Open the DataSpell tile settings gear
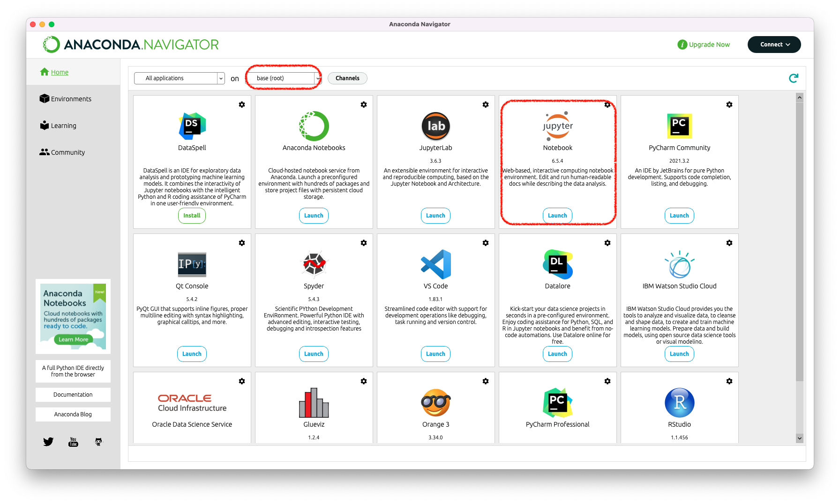This screenshot has height=504, width=840. pyautogui.click(x=242, y=105)
